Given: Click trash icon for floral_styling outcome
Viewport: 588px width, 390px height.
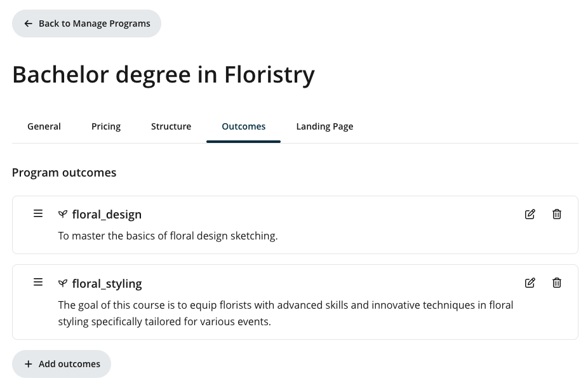Looking at the screenshot, I should coord(557,283).
